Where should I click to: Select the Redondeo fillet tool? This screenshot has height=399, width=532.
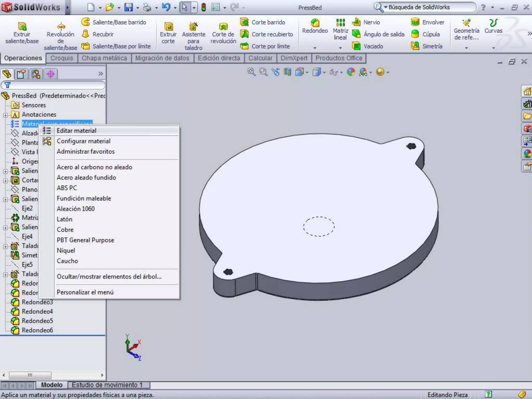315,23
